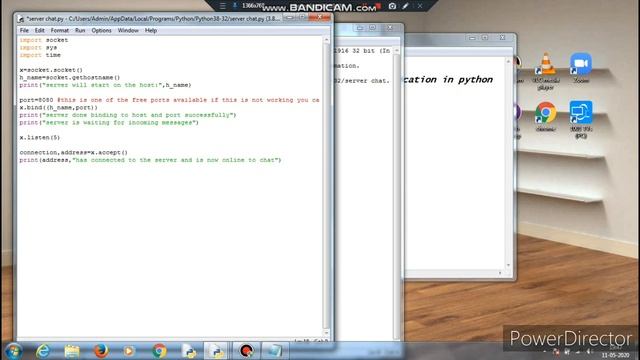Click the "port=8080" line

pos(169,100)
